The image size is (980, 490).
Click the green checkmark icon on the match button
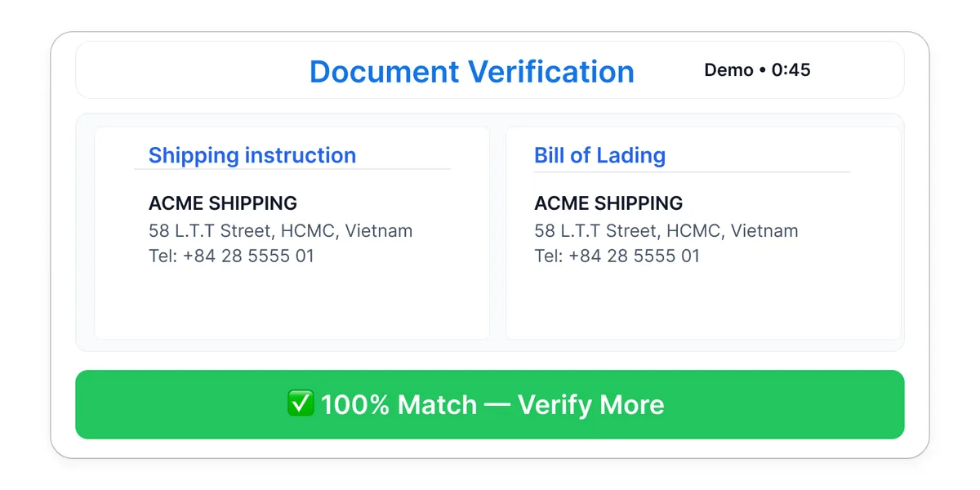301,403
